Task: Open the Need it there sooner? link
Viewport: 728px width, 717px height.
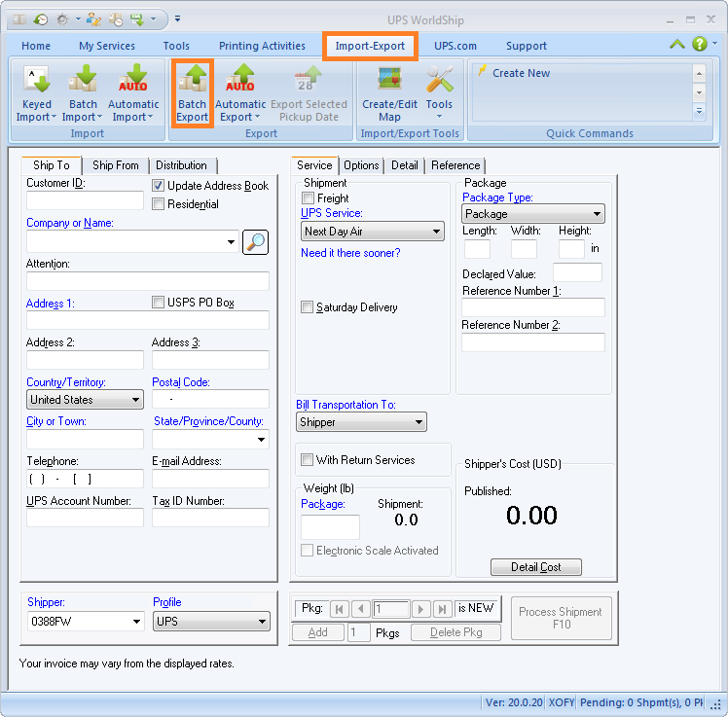Action: click(350, 253)
